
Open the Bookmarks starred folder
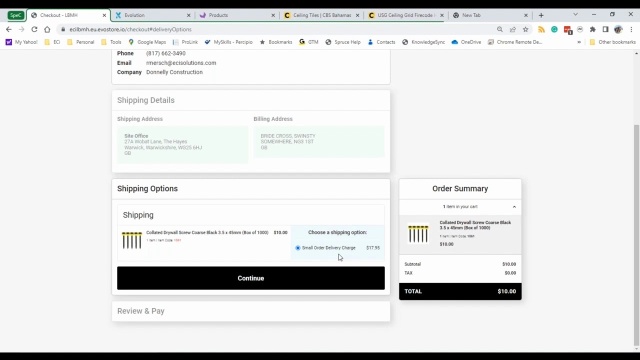click(x=276, y=42)
